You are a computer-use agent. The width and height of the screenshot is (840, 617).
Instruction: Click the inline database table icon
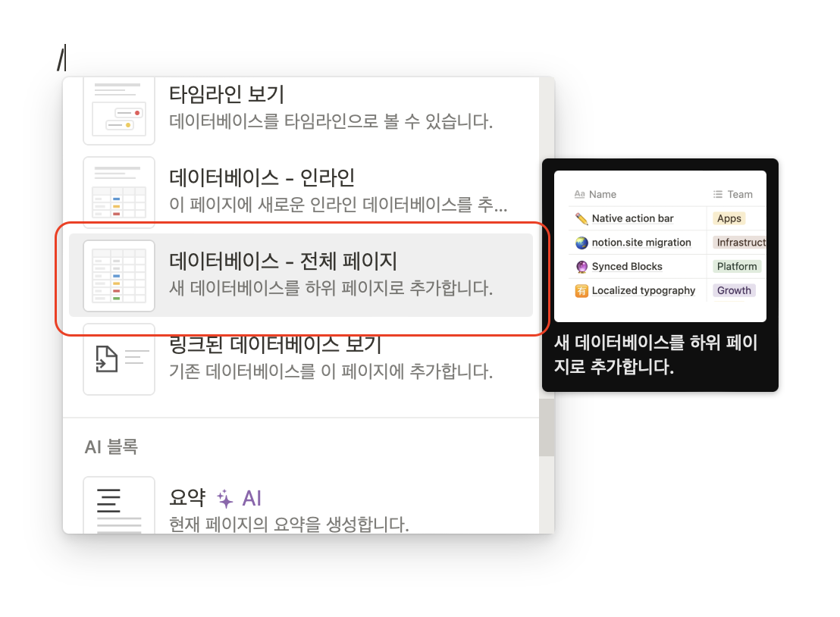[x=119, y=193]
